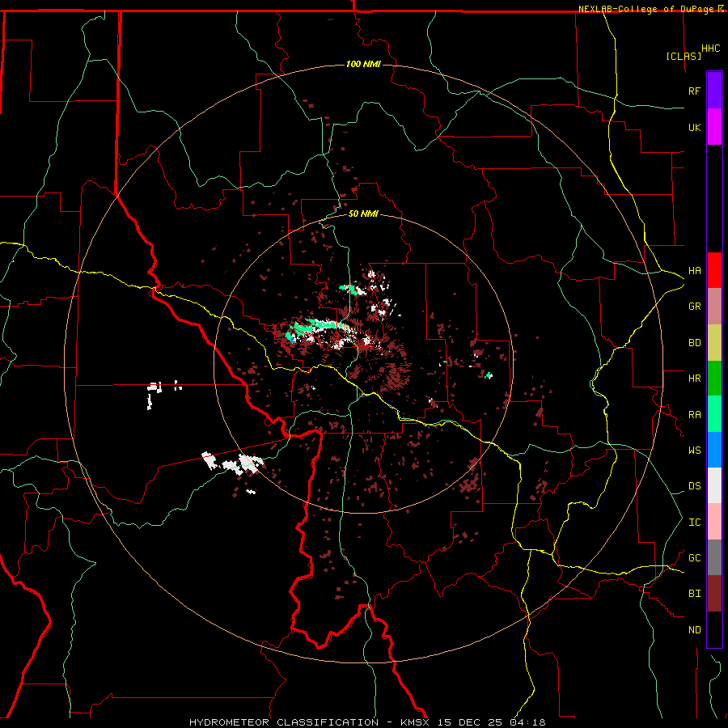Screen dimensions: 728x728
Task: Click the pink-brown GR legend swatch
Action: pyautogui.click(x=714, y=306)
